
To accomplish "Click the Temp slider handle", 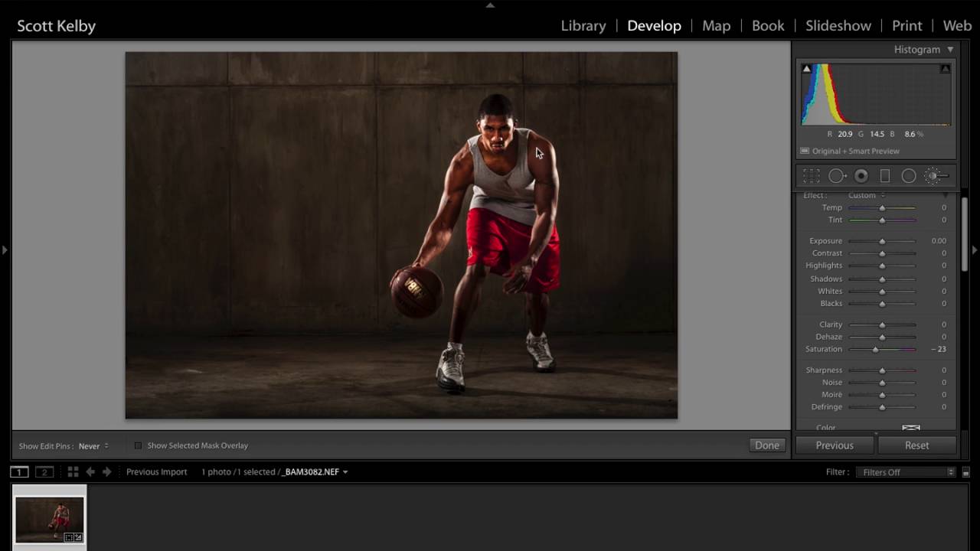I will coord(882,207).
